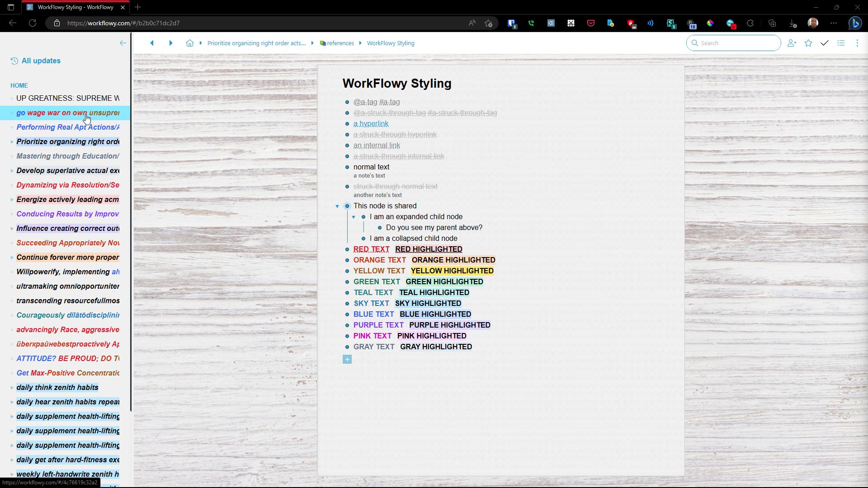Add a new item with plus button
Image resolution: width=868 pixels, height=488 pixels.
click(347, 359)
